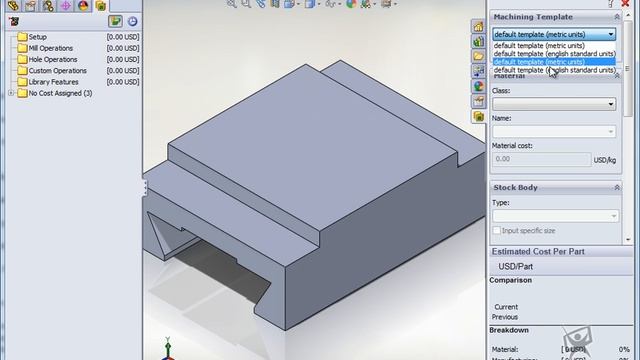
Task: Open the ConfigurationManager tab
Action: pos(48,5)
